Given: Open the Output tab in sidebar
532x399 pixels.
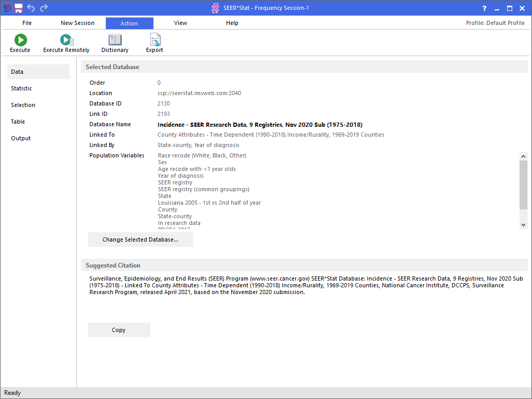Looking at the screenshot, I should (21, 138).
